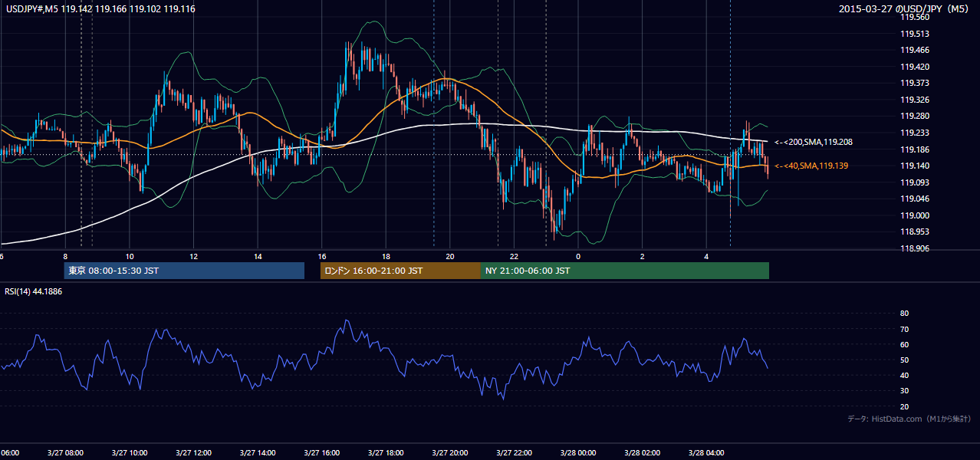
Task: Click bottom time label 3/27 10:00
Action: 130,453
